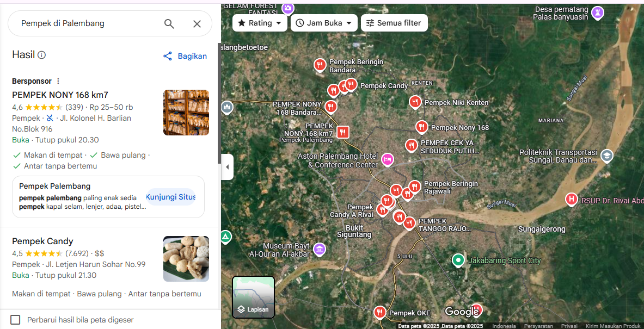Open the Bersponsor three-dot menu
Viewport: 644px width, 329px height.
58,81
